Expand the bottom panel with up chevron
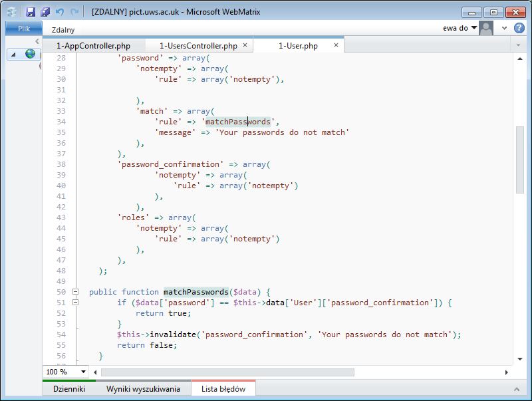The image size is (532, 401). pyautogui.click(x=517, y=389)
